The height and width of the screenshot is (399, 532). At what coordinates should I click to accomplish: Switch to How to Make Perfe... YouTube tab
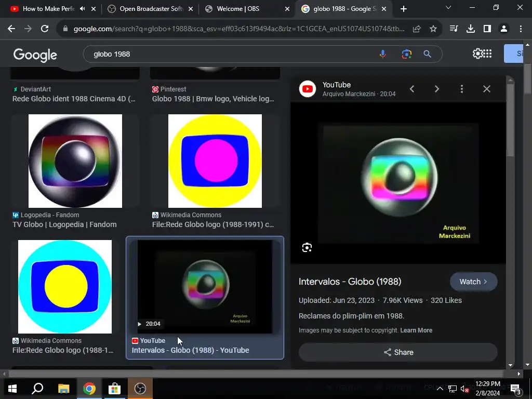(48, 9)
